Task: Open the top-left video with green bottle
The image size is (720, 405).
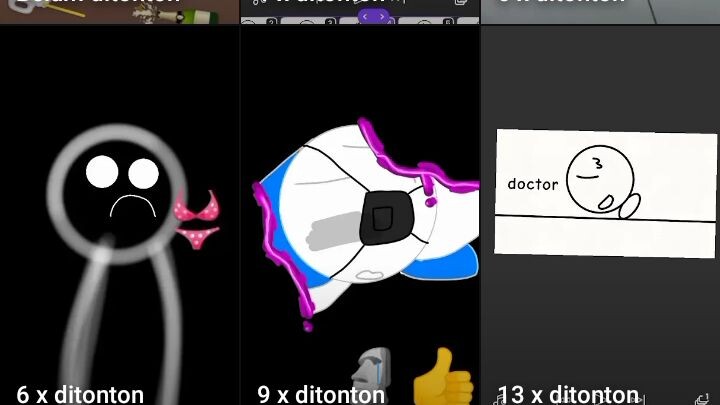Action: 120,10
